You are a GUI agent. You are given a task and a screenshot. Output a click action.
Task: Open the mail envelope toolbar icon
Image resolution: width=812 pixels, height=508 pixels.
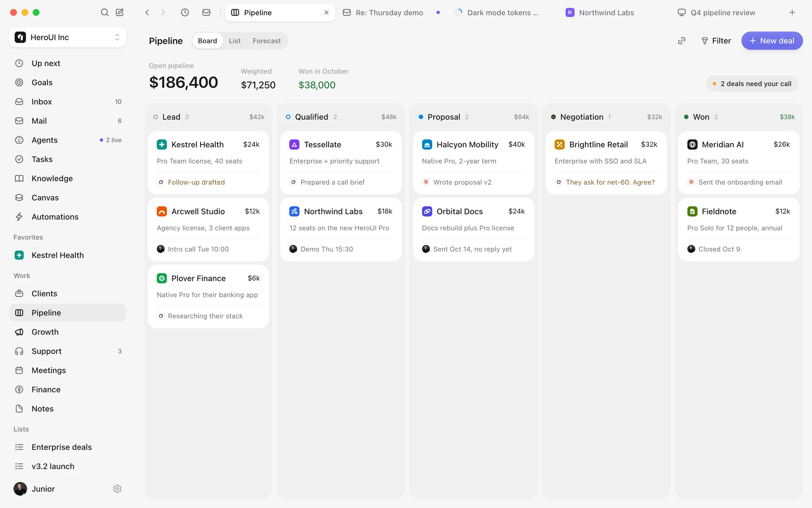pos(206,12)
